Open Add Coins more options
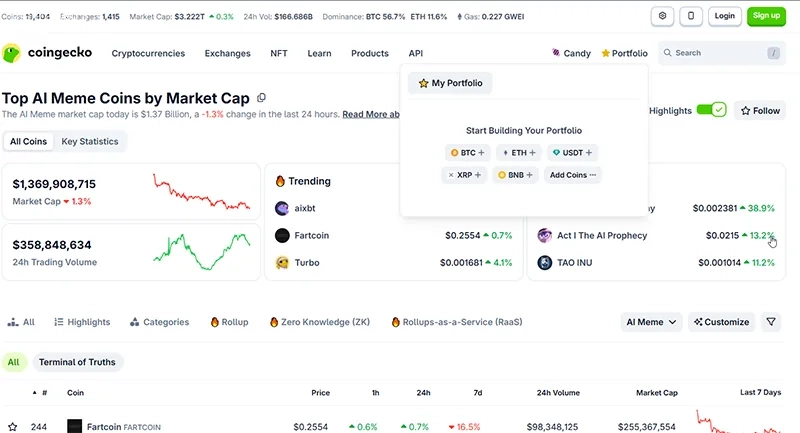The image size is (800, 433). coord(572,175)
